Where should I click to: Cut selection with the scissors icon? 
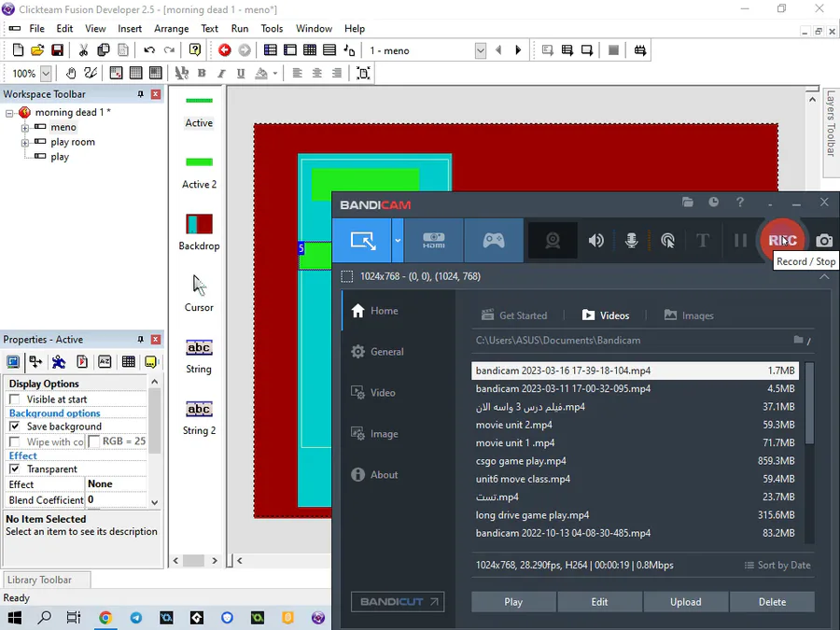click(x=84, y=50)
